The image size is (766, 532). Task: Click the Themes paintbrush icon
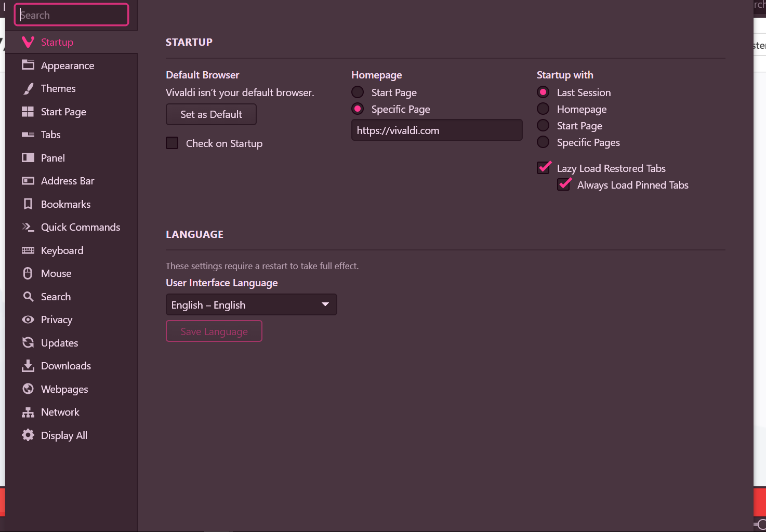(28, 89)
